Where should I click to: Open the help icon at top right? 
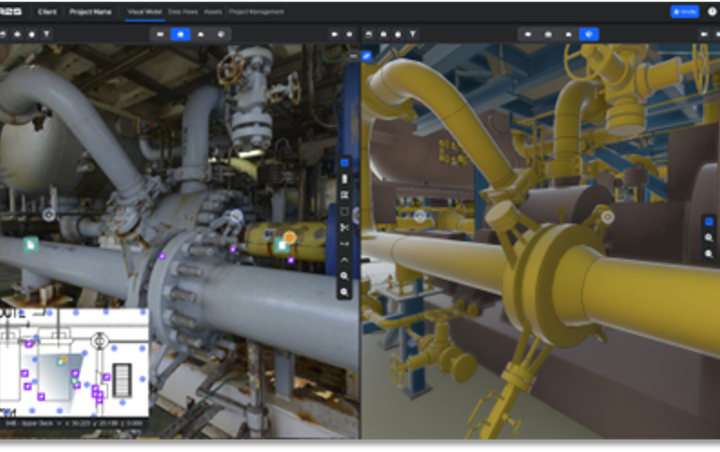(x=712, y=11)
